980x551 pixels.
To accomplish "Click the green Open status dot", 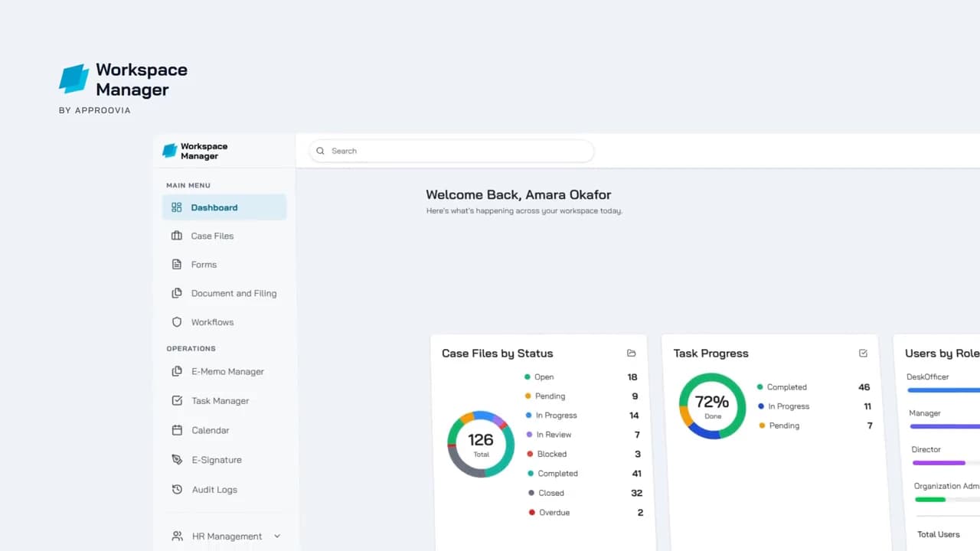I will [528, 377].
